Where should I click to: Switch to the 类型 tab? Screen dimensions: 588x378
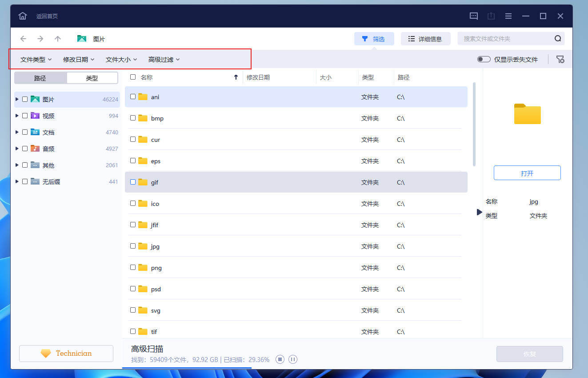click(92, 77)
